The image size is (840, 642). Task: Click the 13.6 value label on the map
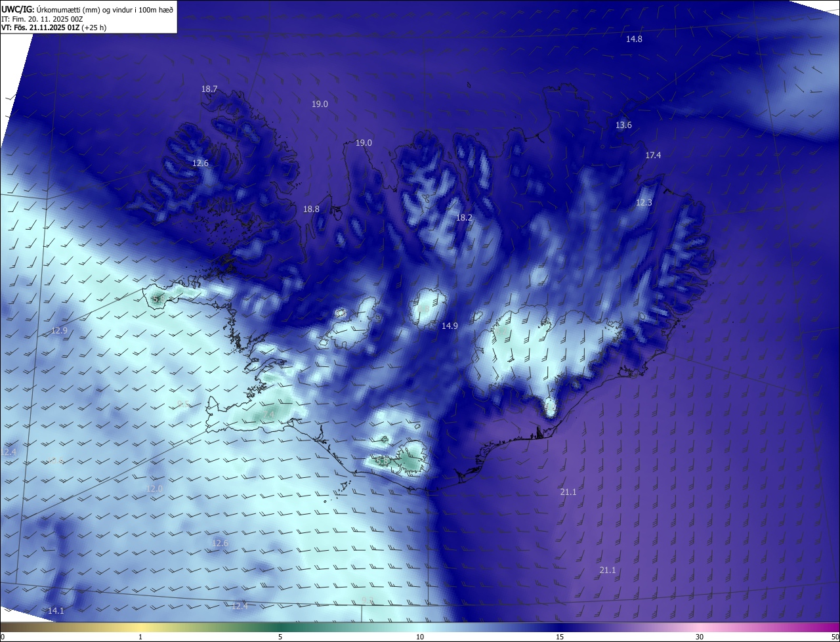(x=623, y=125)
